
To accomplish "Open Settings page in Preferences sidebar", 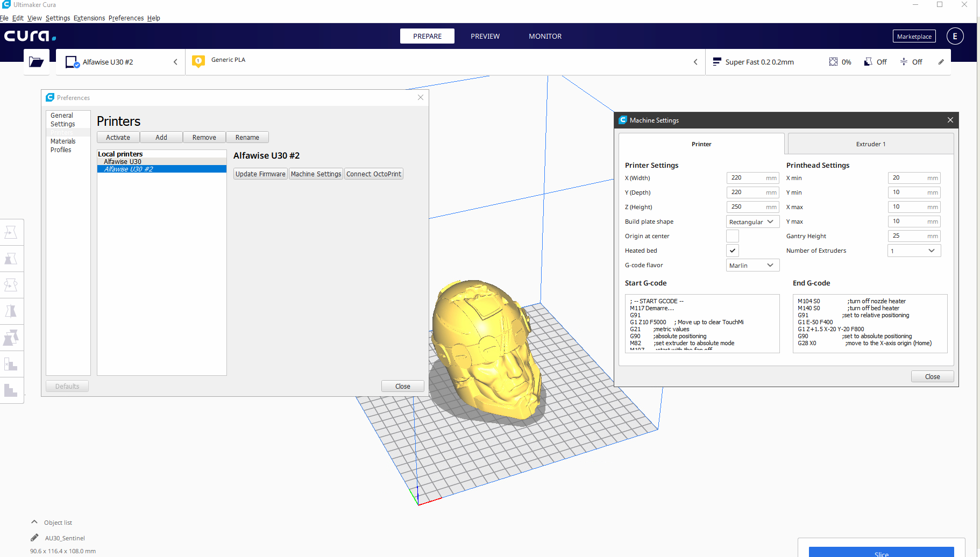I will [x=62, y=124].
